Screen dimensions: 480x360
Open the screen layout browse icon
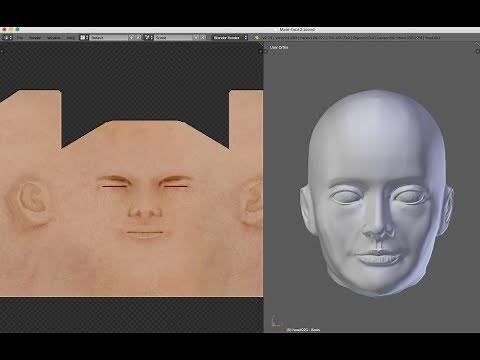tap(84, 38)
